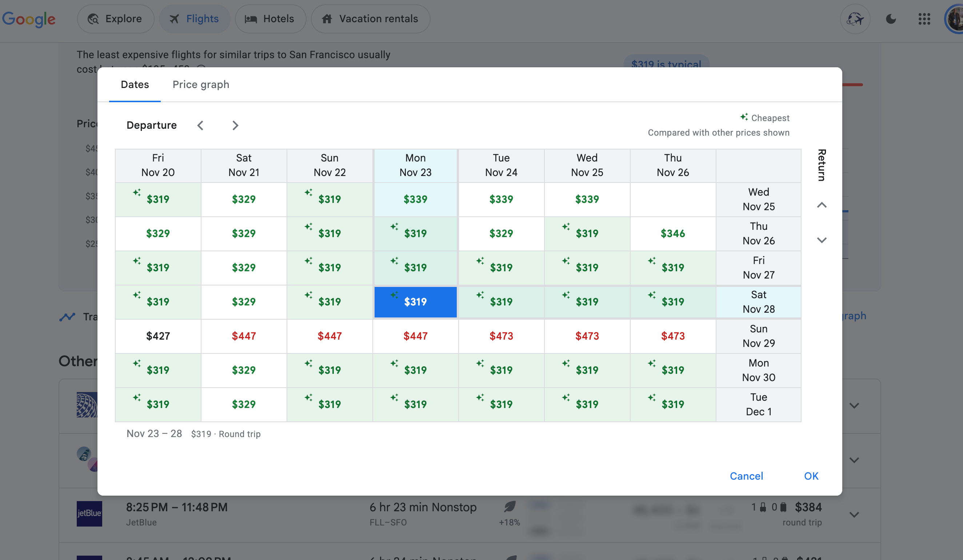The image size is (963, 560).
Task: Select Tue Dec 1 return row header
Action: 759,404
